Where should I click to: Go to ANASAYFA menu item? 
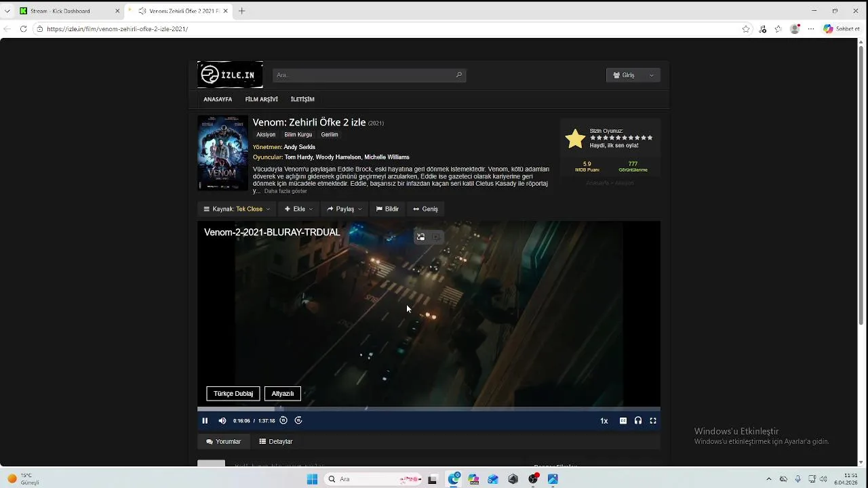pos(218,99)
